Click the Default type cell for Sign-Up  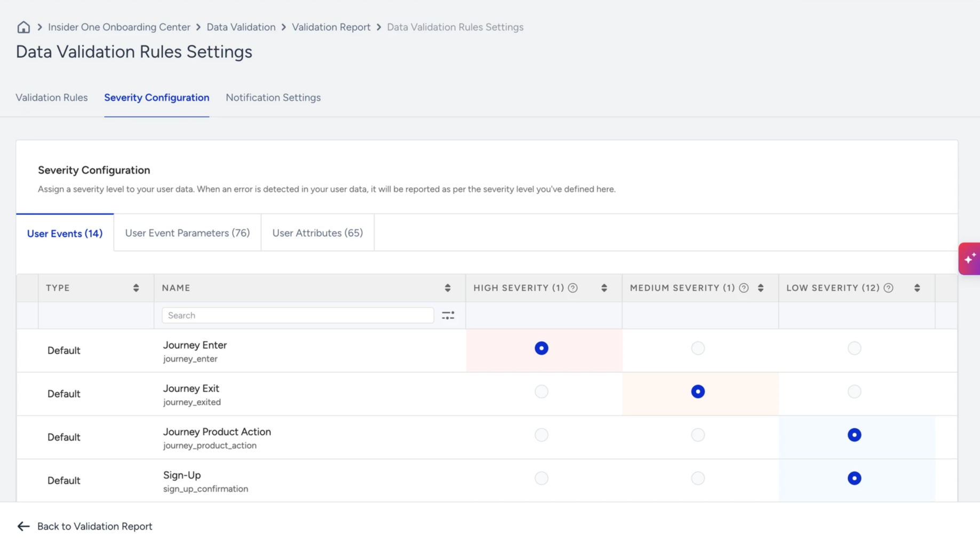[x=64, y=481]
